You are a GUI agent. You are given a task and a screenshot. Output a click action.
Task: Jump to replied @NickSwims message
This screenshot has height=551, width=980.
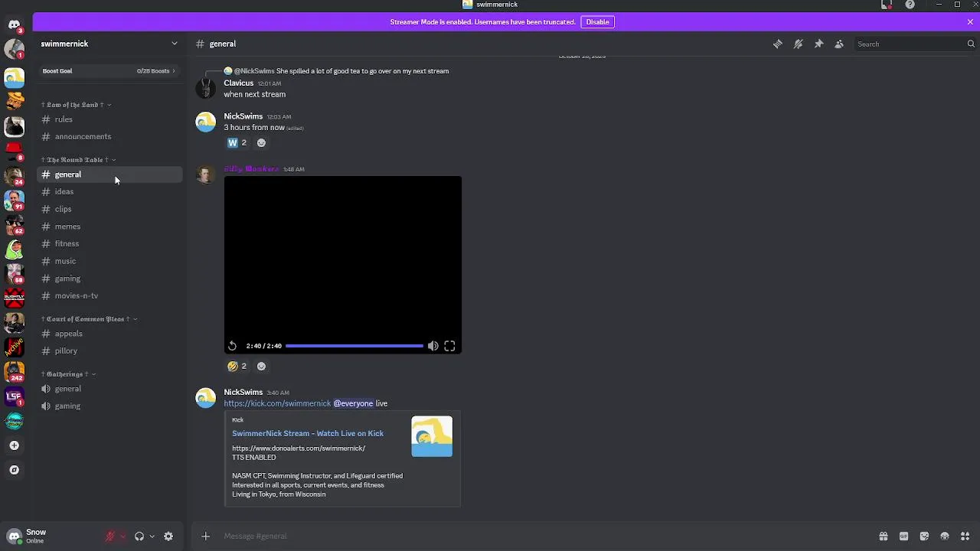click(x=341, y=71)
